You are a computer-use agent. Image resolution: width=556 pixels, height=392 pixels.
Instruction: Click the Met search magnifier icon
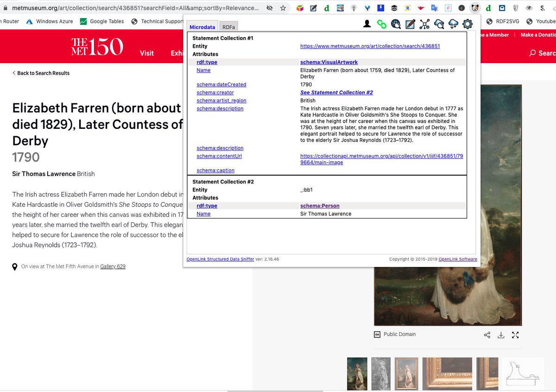click(x=533, y=53)
